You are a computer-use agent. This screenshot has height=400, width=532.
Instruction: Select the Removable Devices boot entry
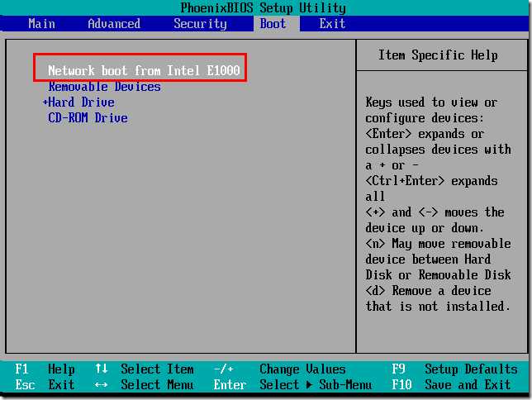(x=104, y=87)
